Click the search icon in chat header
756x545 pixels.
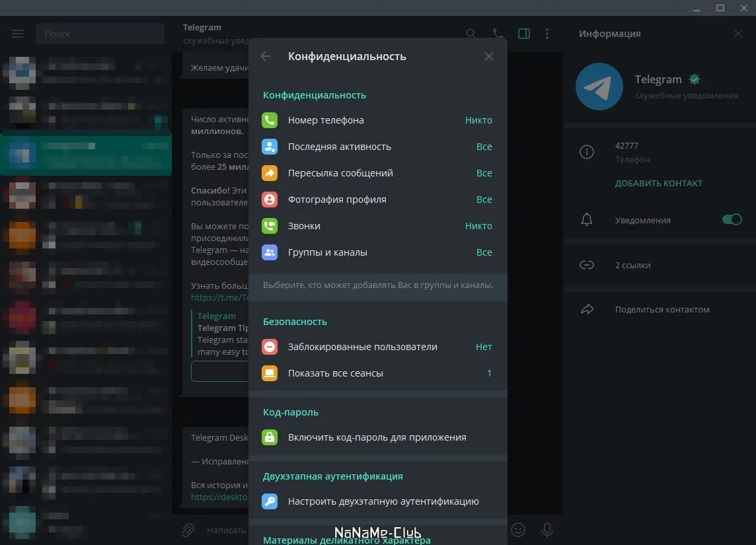tap(471, 34)
